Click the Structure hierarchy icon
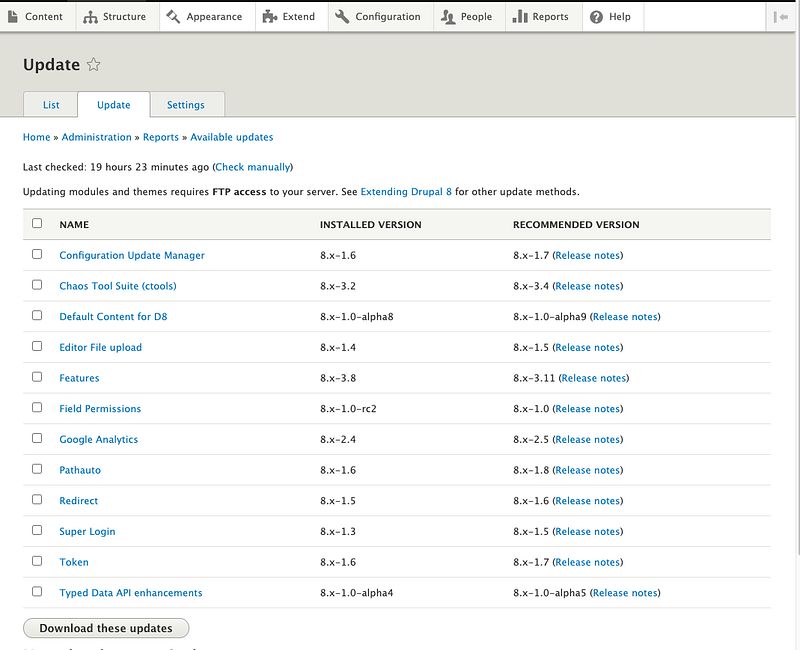The height and width of the screenshot is (650, 800). pyautogui.click(x=90, y=17)
